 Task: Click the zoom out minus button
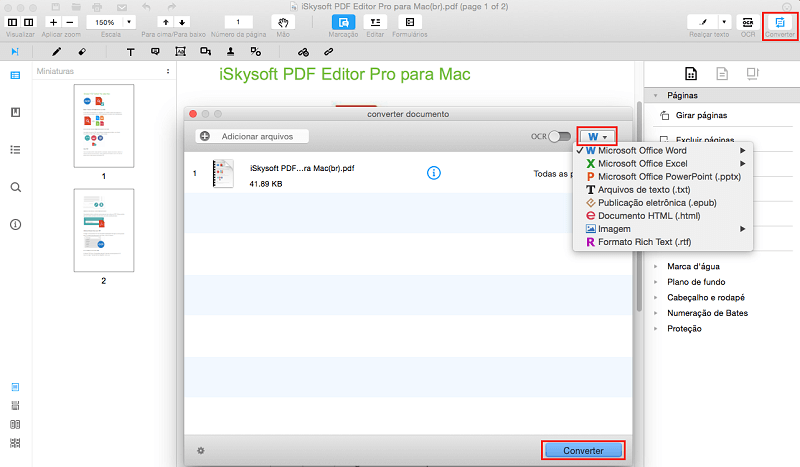[x=70, y=22]
